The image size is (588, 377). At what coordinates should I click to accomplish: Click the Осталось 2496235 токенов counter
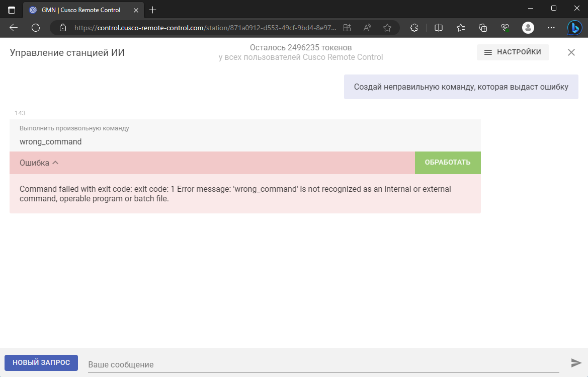[x=301, y=48]
